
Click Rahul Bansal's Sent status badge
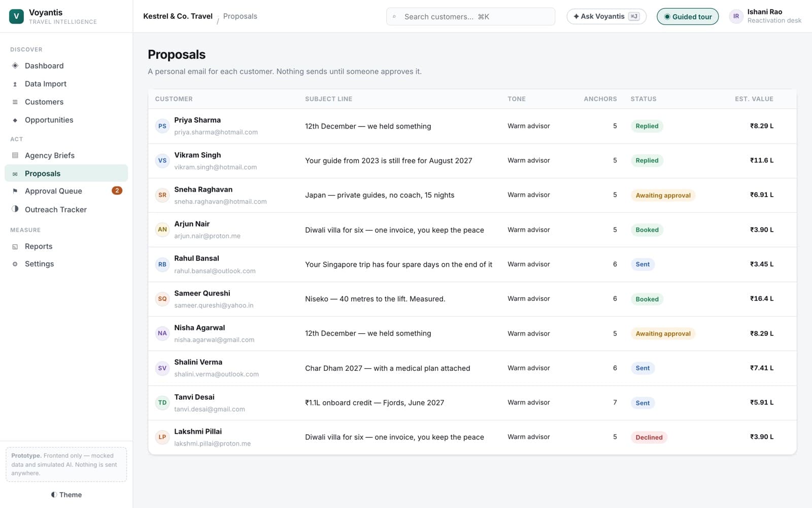pyautogui.click(x=642, y=265)
